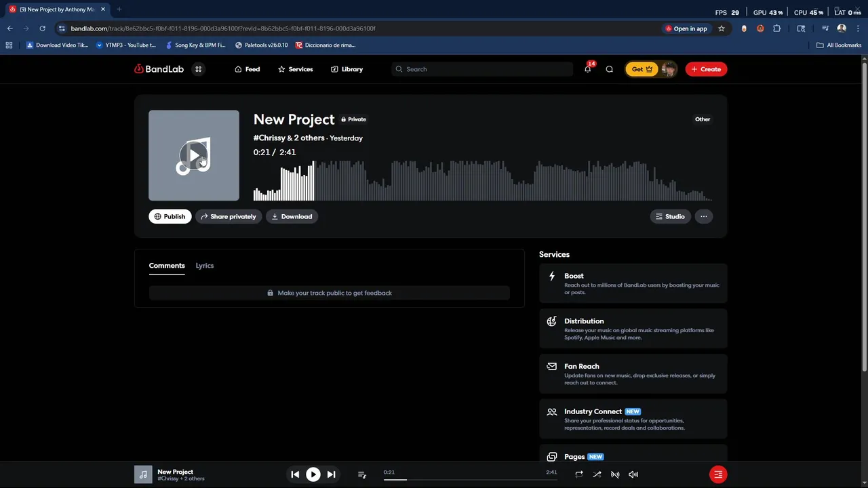Click the BandLab search field
This screenshot has width=868, height=488.
482,69
